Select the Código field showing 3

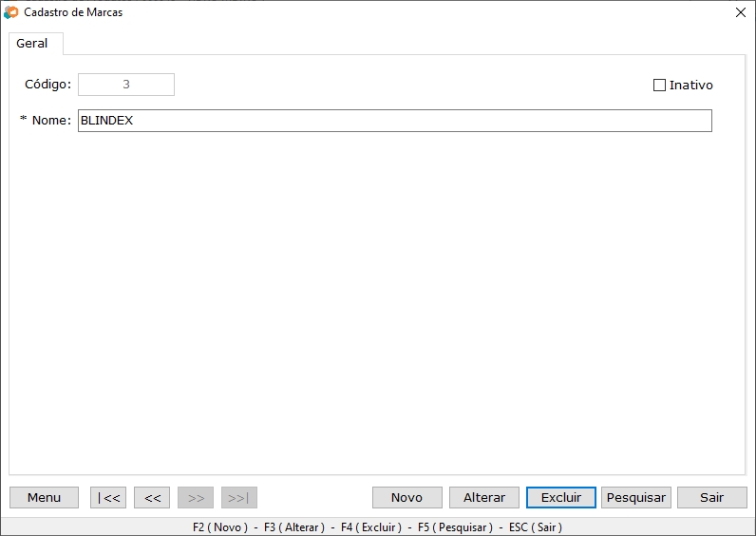(126, 85)
